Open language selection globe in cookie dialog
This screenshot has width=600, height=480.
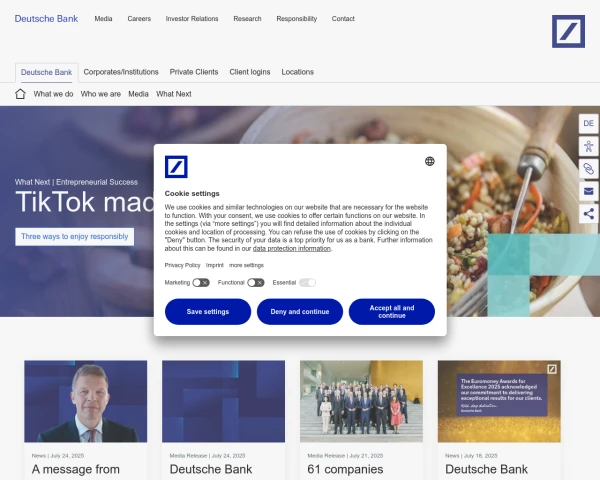(x=430, y=161)
